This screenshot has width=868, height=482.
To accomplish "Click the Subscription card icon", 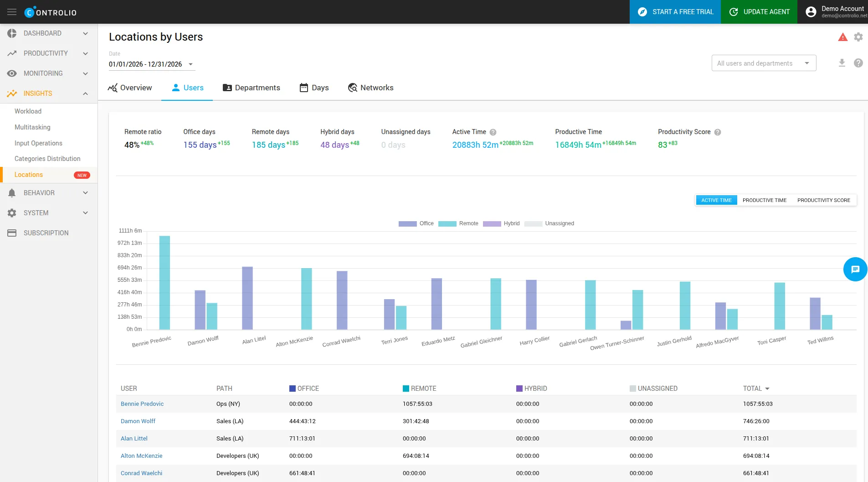I will pyautogui.click(x=12, y=233).
